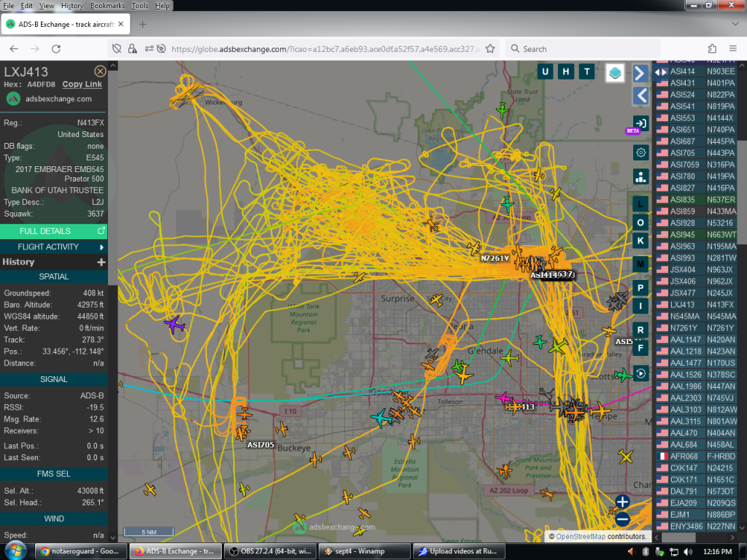The width and height of the screenshot is (747, 560).
Task: Click the right-pointing sidebar expand arrow
Action: [x=640, y=74]
